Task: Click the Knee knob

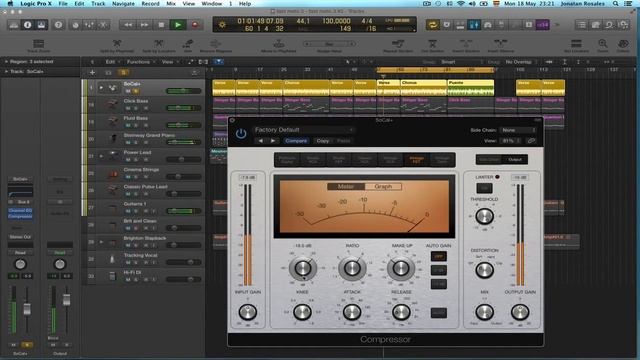Action: 302,312
